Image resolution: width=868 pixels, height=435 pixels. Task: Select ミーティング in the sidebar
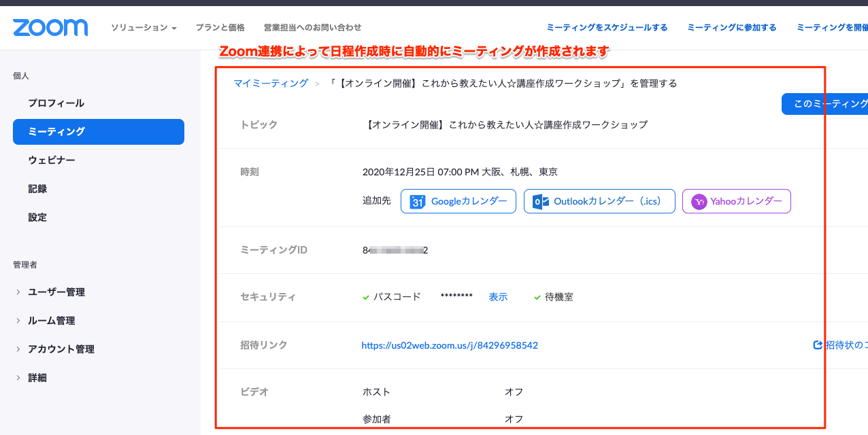[99, 132]
